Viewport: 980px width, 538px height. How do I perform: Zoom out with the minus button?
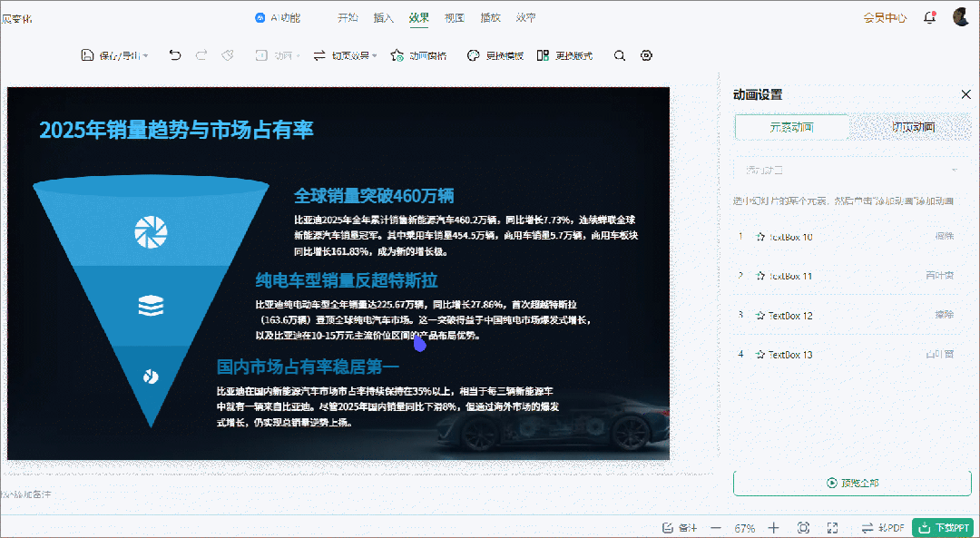click(716, 528)
